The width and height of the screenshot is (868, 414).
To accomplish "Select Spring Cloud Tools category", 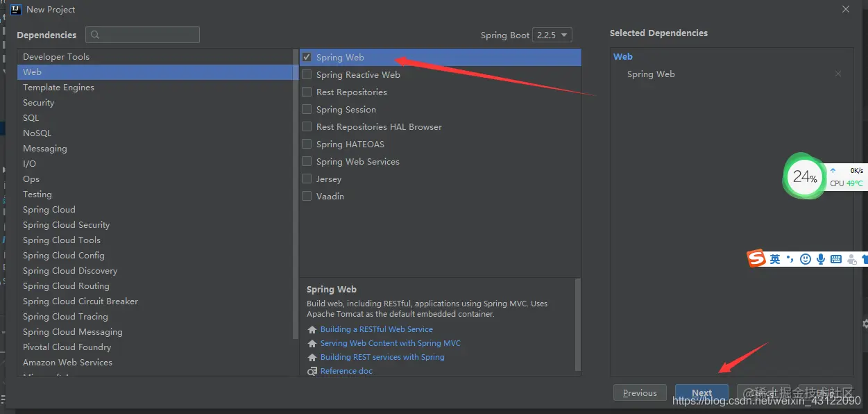I will coord(155,240).
